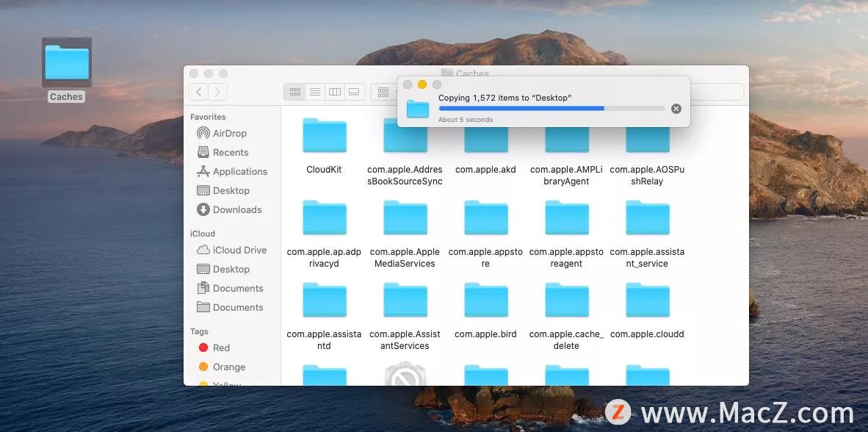
Task: Open the Caches folder on the desktop
Action: pyautogui.click(x=66, y=62)
